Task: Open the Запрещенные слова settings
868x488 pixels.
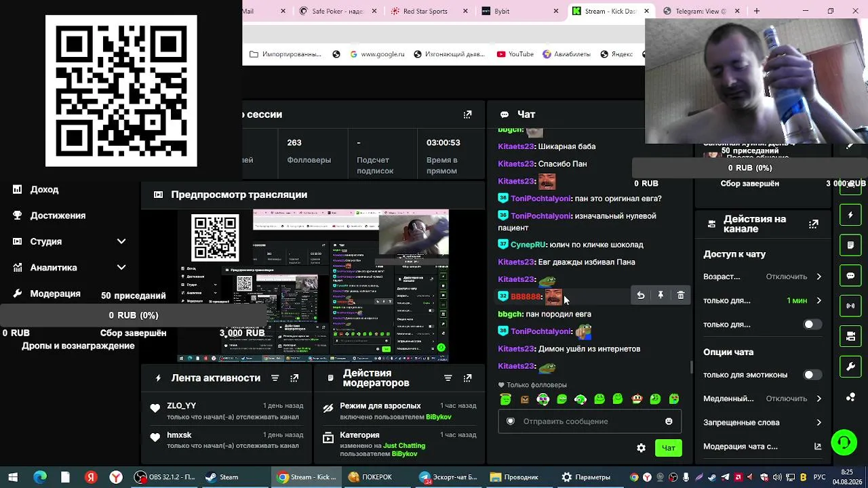Action: pos(762,422)
